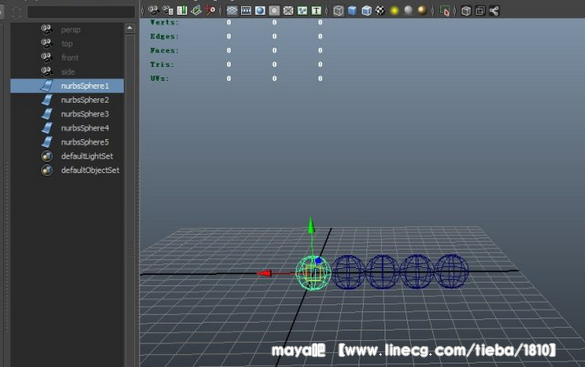Toggle the viewport Grid display icon
The height and width of the screenshot is (367, 585).
tap(232, 11)
